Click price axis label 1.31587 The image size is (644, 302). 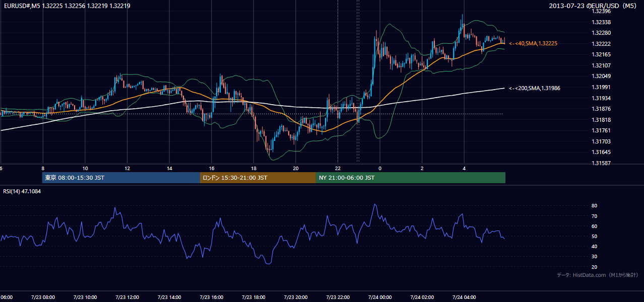(x=601, y=163)
